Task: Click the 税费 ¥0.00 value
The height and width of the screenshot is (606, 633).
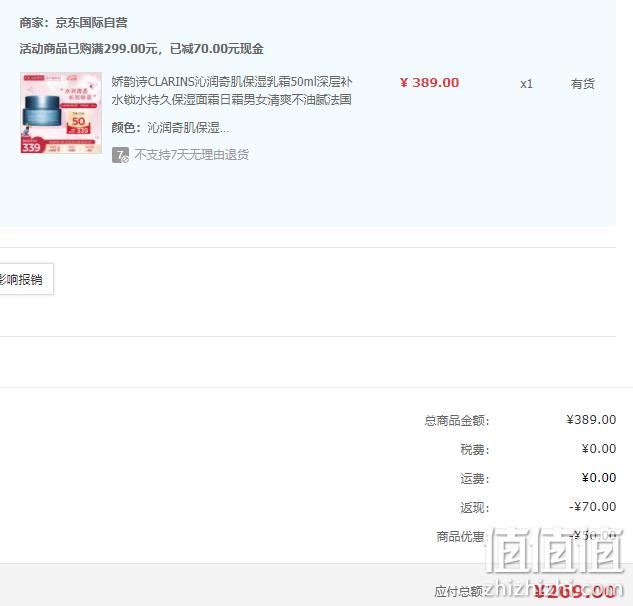Action: [599, 449]
